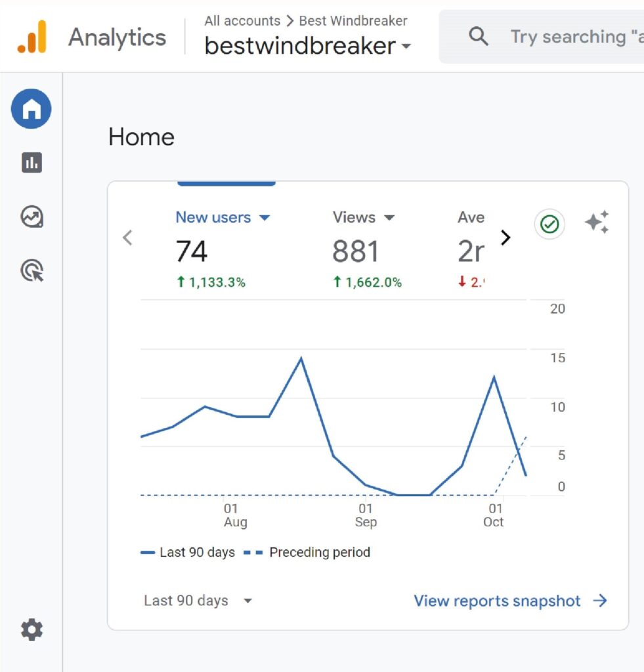Click the Home page heading
This screenshot has height=672, width=644.
point(142,137)
